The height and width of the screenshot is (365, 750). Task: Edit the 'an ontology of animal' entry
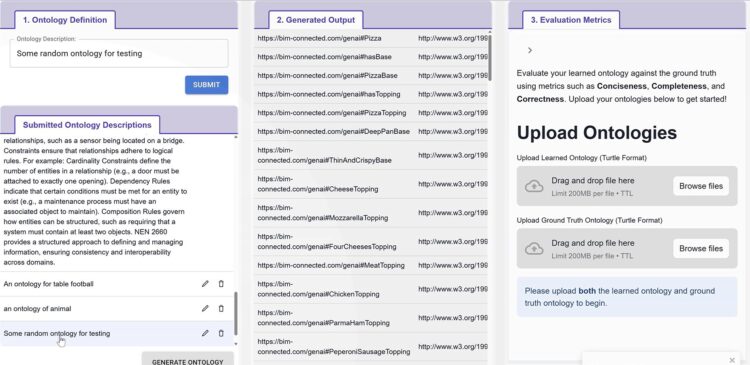tap(205, 309)
